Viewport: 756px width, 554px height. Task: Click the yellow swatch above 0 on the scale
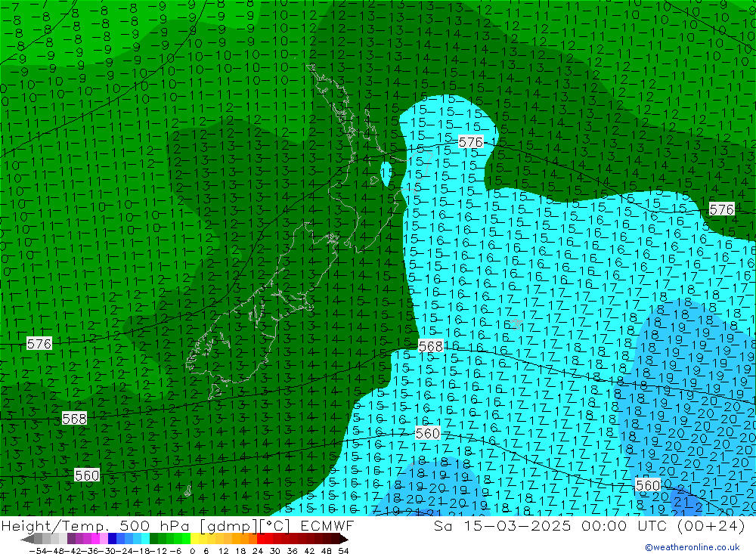point(195,539)
